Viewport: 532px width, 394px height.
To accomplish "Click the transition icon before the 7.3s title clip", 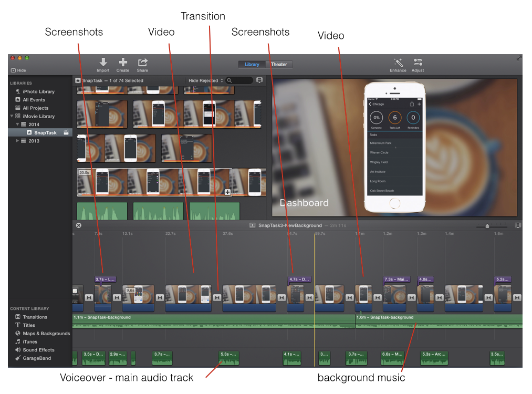I will click(378, 298).
